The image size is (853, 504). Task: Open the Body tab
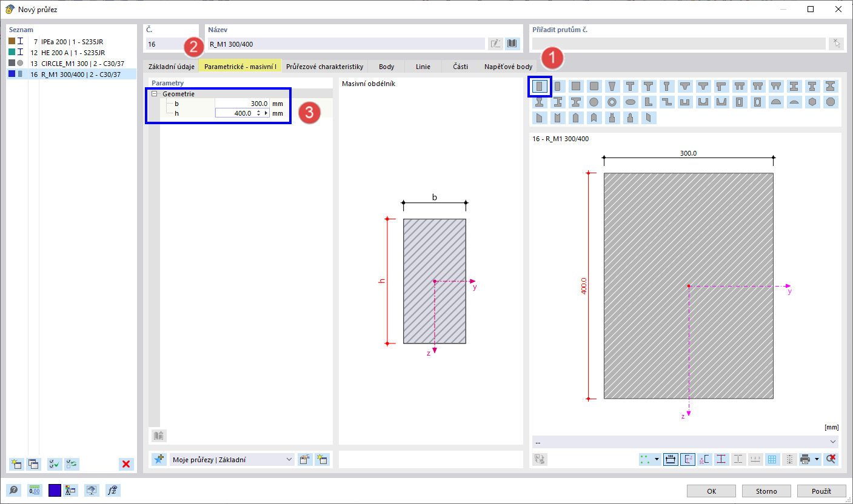point(386,67)
